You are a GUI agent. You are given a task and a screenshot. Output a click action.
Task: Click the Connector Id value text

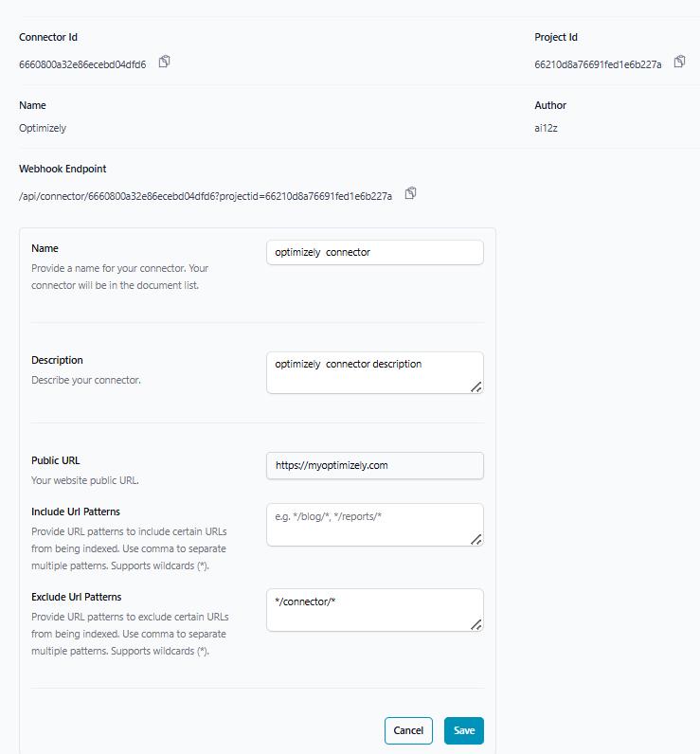(82, 64)
